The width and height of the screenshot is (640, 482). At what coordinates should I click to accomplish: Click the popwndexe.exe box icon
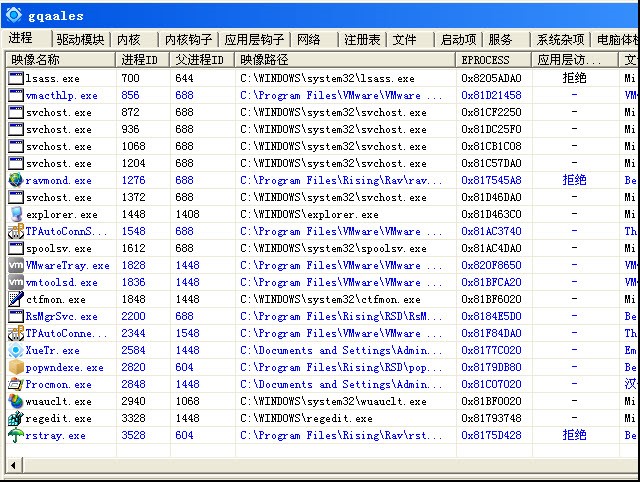click(16, 367)
